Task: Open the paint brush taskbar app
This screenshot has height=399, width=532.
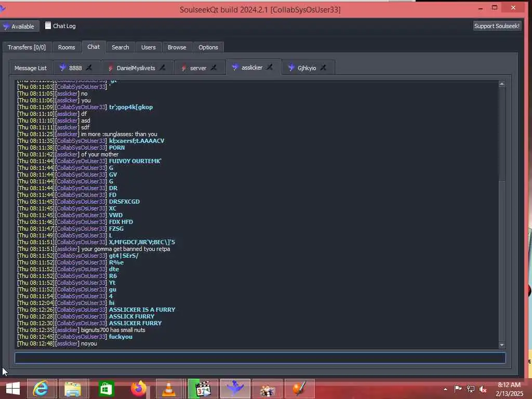Action: [x=300, y=389]
